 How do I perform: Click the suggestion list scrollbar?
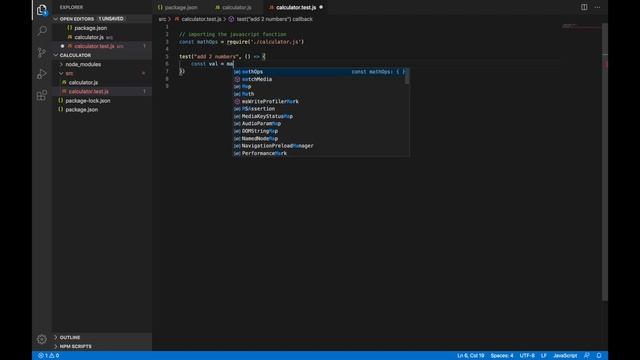[x=407, y=76]
